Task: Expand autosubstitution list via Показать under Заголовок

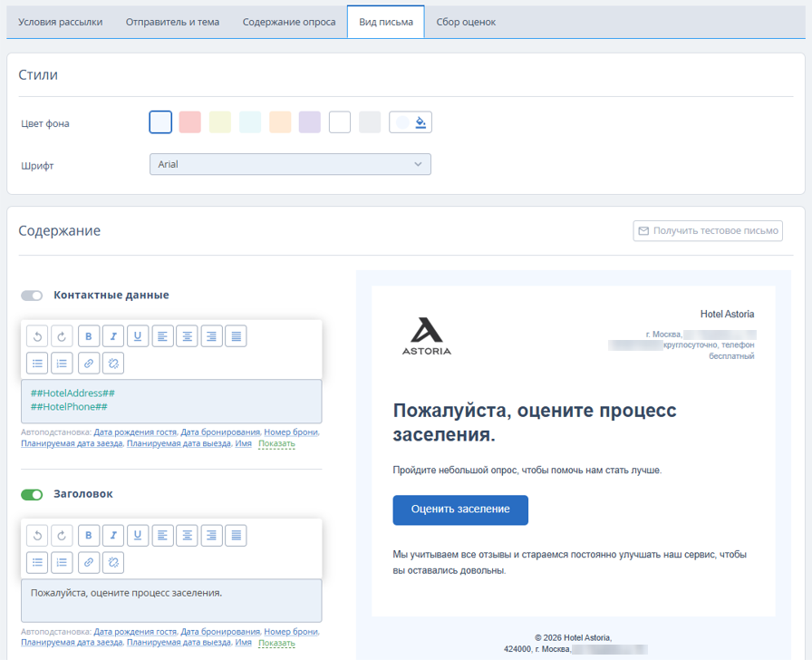Action: (276, 643)
